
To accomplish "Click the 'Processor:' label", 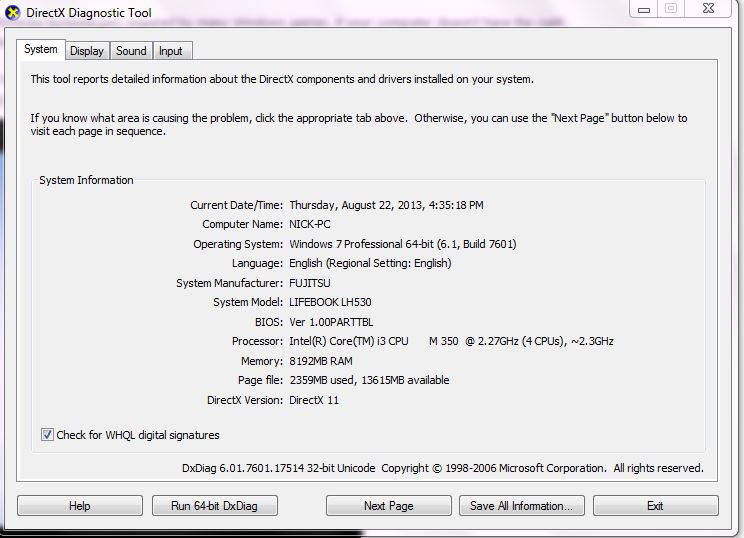I will tap(257, 342).
